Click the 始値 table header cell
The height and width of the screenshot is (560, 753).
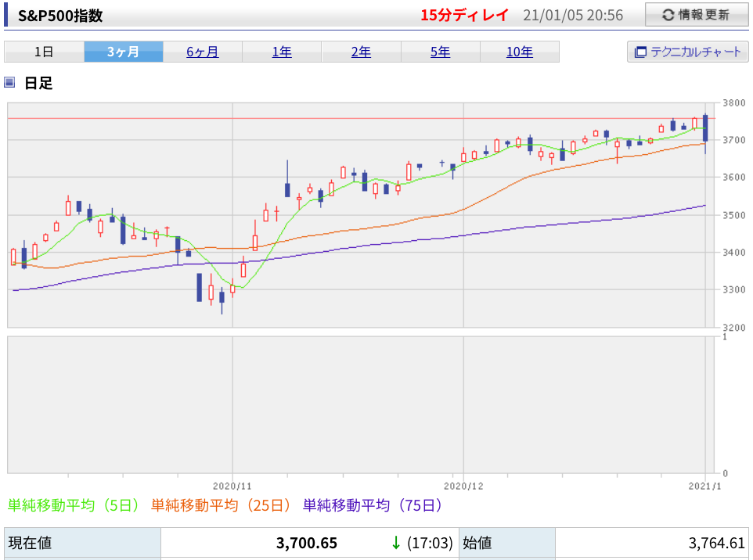tap(507, 544)
